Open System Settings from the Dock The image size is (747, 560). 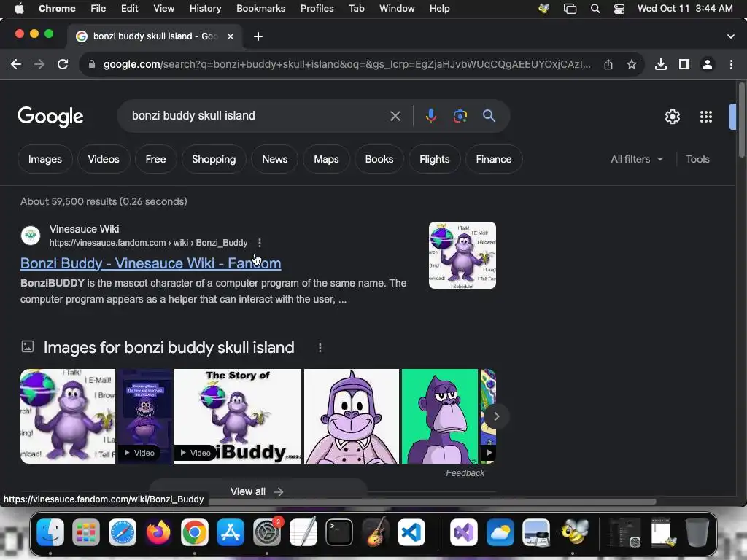(267, 532)
